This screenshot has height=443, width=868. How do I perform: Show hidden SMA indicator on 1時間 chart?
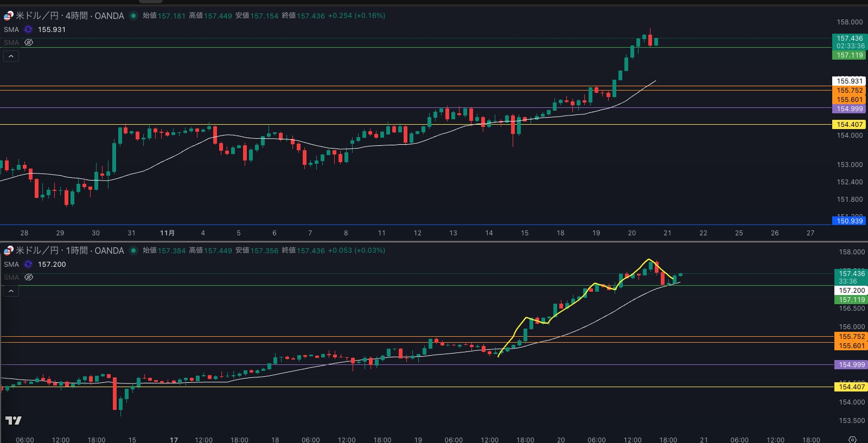(x=29, y=277)
